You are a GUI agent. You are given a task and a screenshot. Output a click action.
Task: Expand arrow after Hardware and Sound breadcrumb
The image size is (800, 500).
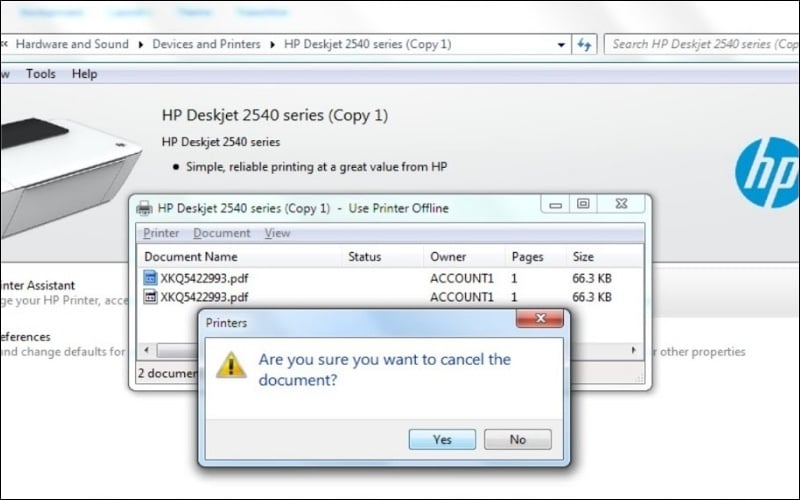tap(141, 44)
